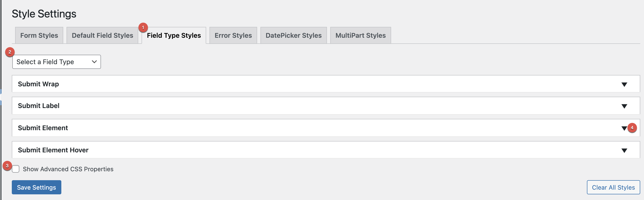644x200 pixels.
Task: Expand the Submit Element Hover section
Action: pyautogui.click(x=624, y=150)
